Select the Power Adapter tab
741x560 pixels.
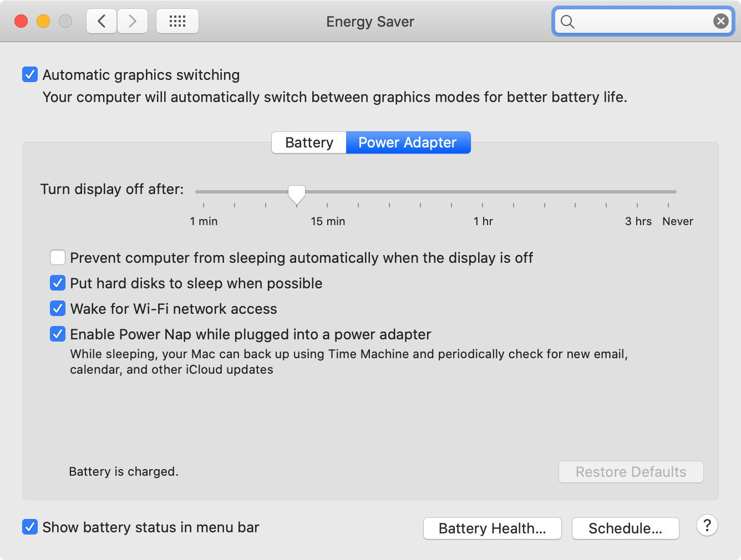point(408,142)
